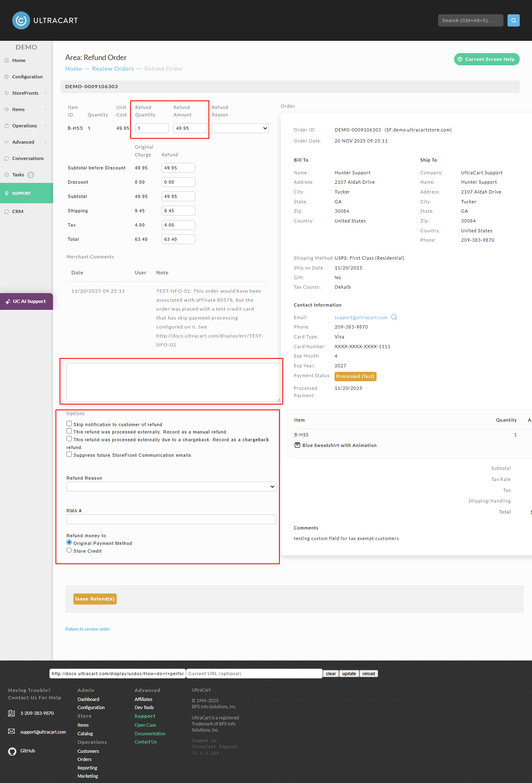This screenshot has width=532, height=783.
Task: Open the Conversations sidebar item
Action: (27, 158)
